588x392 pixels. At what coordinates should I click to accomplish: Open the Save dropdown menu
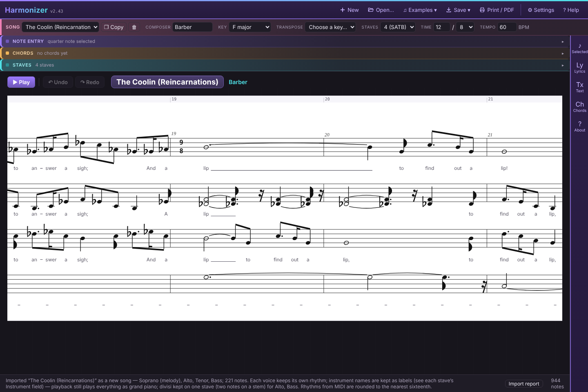pos(458,10)
